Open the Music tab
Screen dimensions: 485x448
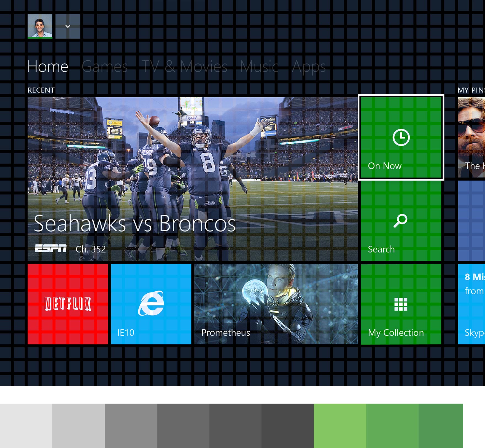point(259,67)
